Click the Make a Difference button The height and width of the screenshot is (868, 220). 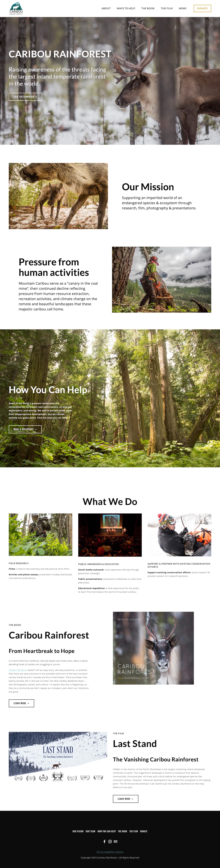click(25, 429)
